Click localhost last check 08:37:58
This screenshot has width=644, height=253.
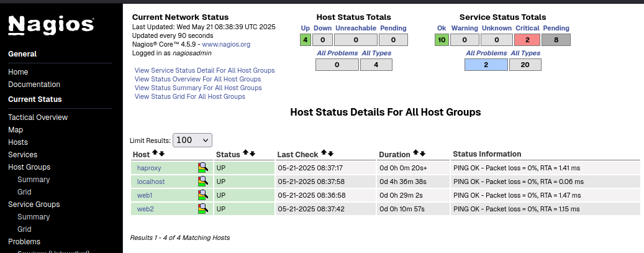point(311,182)
